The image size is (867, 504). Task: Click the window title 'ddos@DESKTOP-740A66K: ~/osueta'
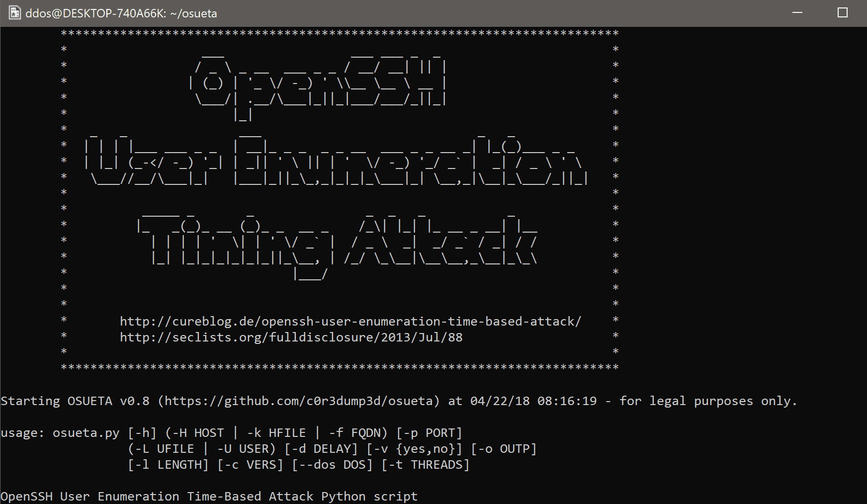tap(121, 13)
